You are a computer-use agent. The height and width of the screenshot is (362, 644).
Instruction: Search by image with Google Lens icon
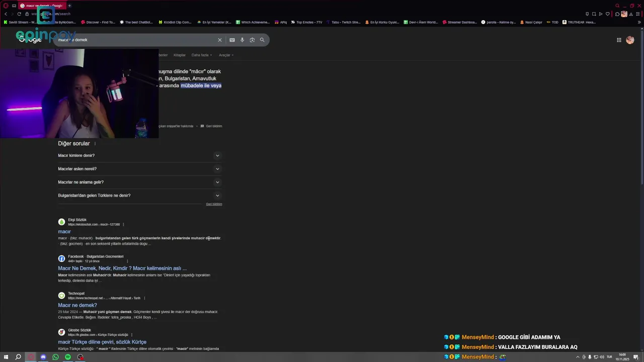pyautogui.click(x=252, y=40)
